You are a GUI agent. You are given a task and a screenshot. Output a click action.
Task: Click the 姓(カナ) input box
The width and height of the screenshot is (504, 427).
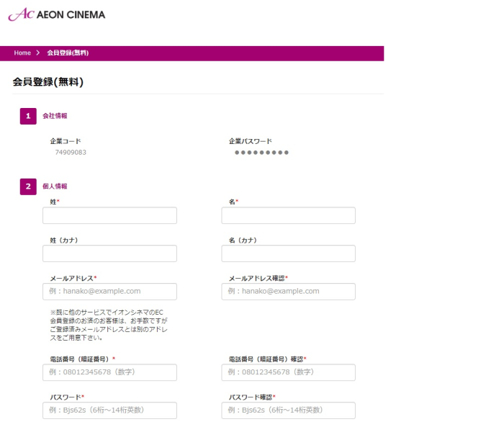(x=109, y=253)
